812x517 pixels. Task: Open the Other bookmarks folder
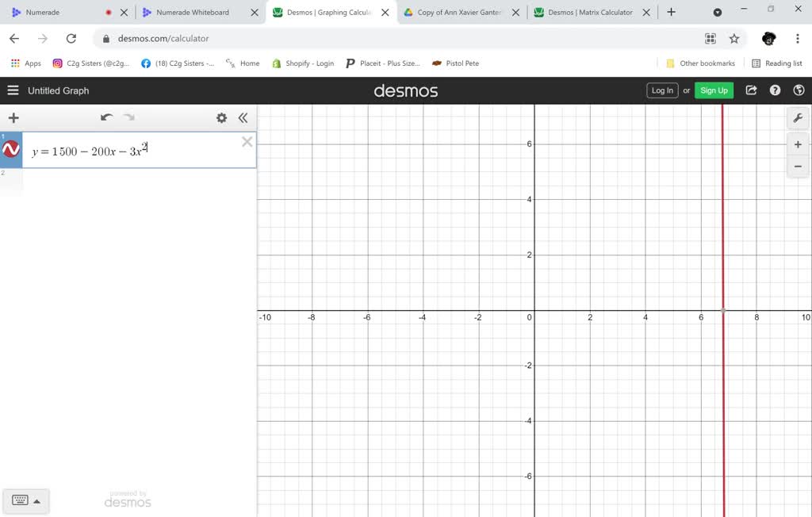click(700, 63)
